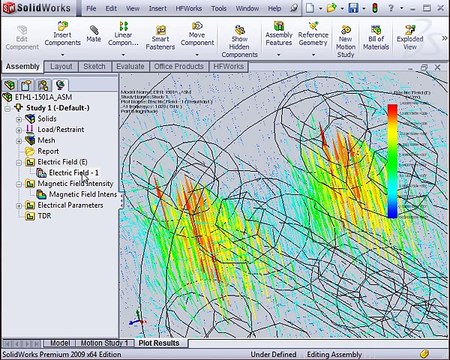Collapse the Electric Field (E) folder

coord(19,162)
